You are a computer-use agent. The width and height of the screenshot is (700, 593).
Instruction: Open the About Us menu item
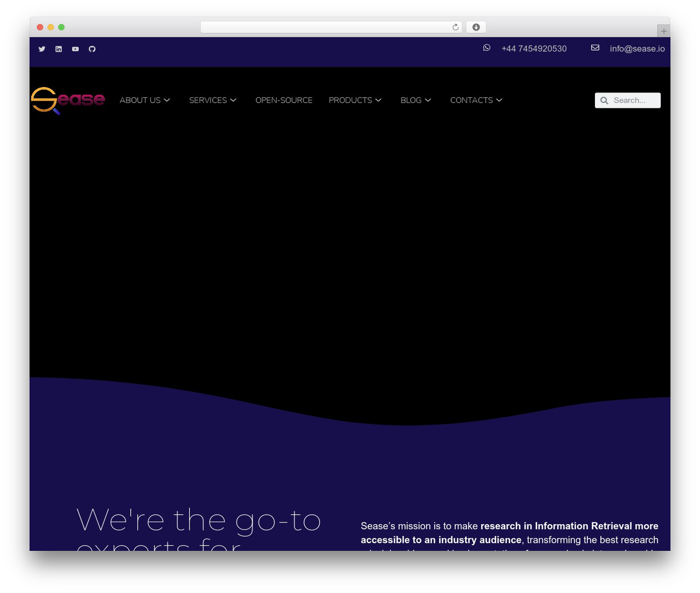[140, 100]
